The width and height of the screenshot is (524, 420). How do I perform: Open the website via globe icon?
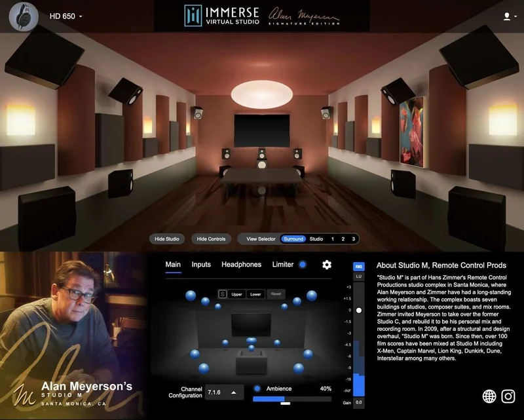[x=489, y=396]
